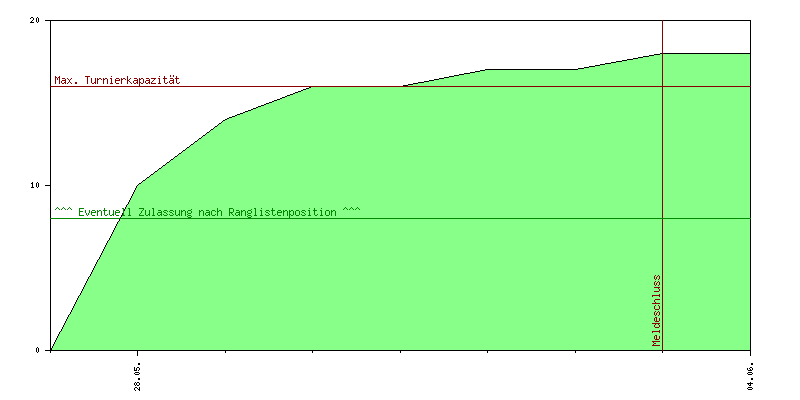Image resolution: width=800 pixels, height=400 pixels.
Task: Click where Meldeschluss line crosses max capacity line
Action: tap(662, 86)
